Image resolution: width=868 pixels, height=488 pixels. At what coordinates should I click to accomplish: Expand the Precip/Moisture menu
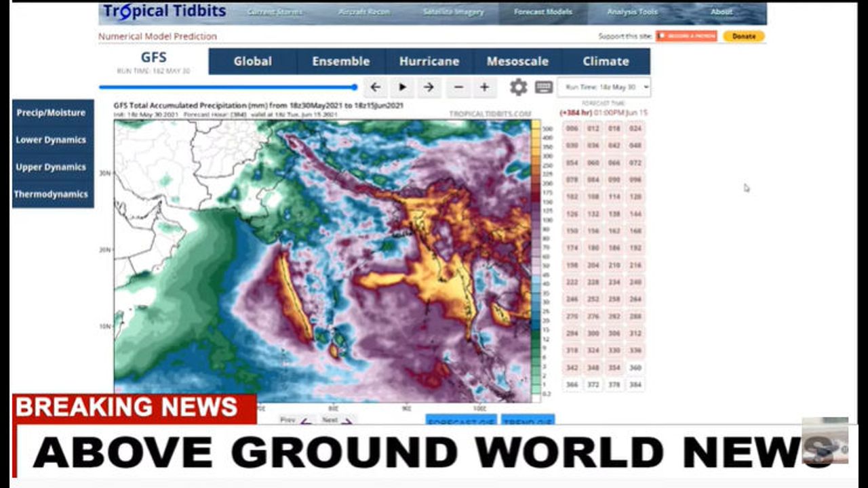tap(52, 113)
